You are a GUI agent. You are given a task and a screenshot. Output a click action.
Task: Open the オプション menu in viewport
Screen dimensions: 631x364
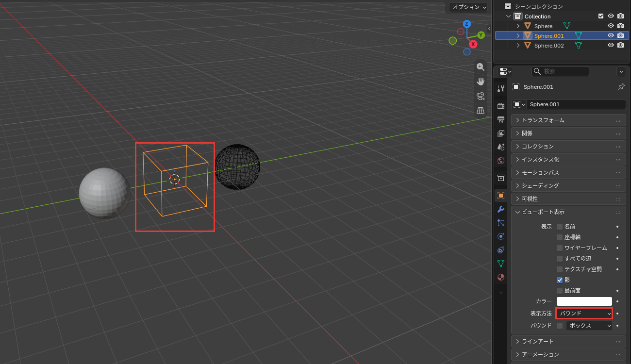pyautogui.click(x=468, y=7)
